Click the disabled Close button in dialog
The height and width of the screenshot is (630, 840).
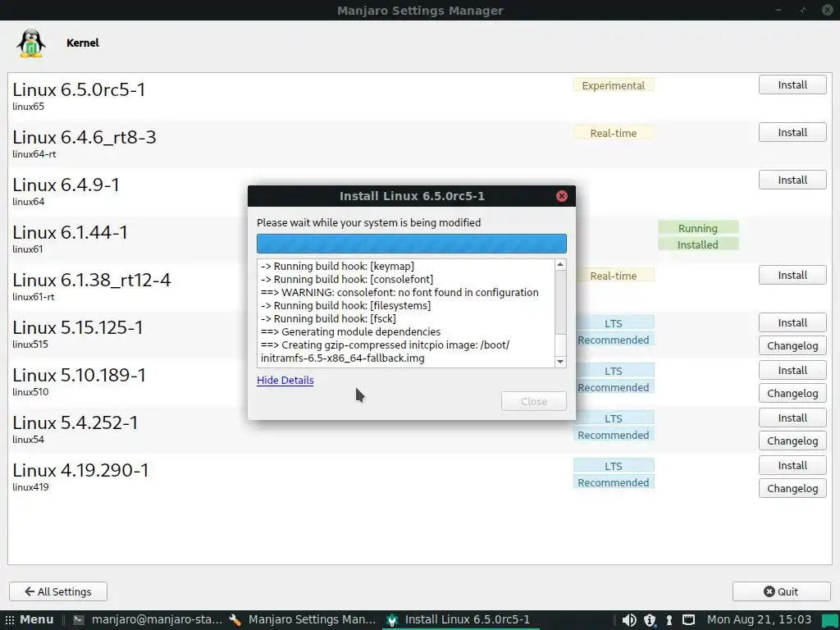533,401
